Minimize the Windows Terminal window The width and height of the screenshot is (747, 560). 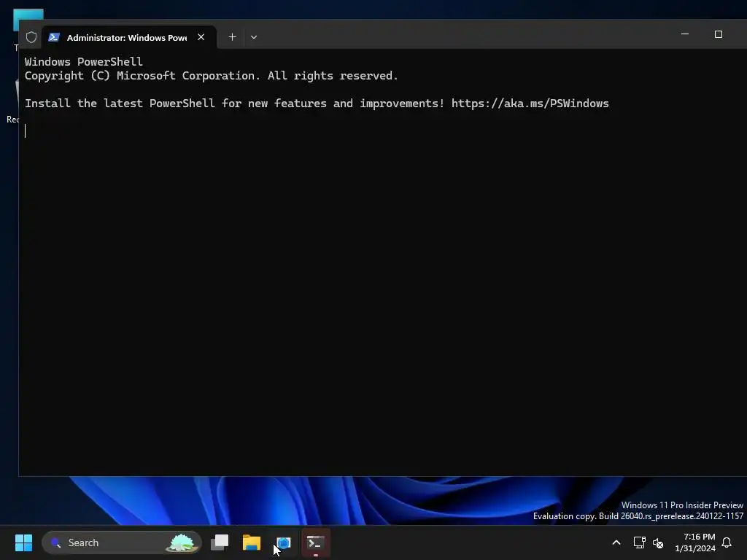[685, 34]
